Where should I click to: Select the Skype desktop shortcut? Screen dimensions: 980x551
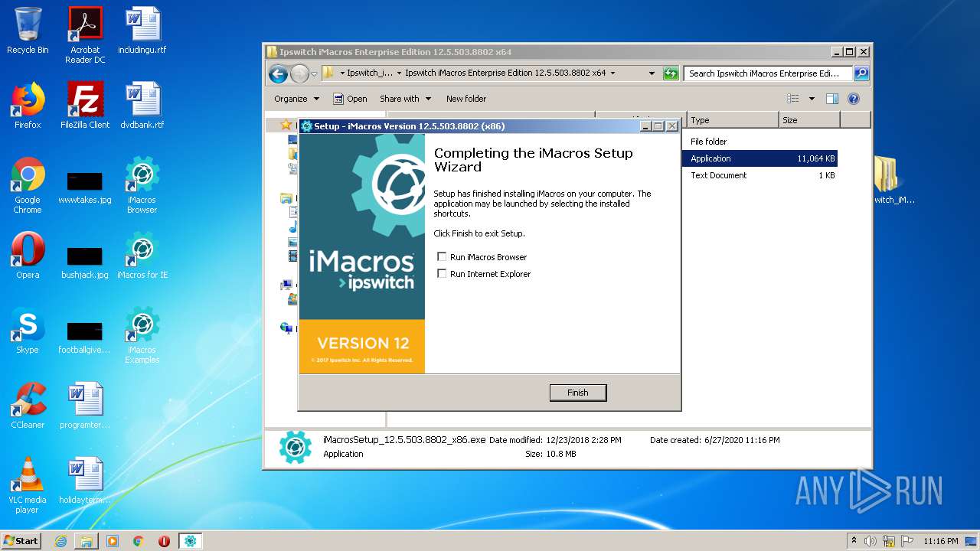click(28, 331)
